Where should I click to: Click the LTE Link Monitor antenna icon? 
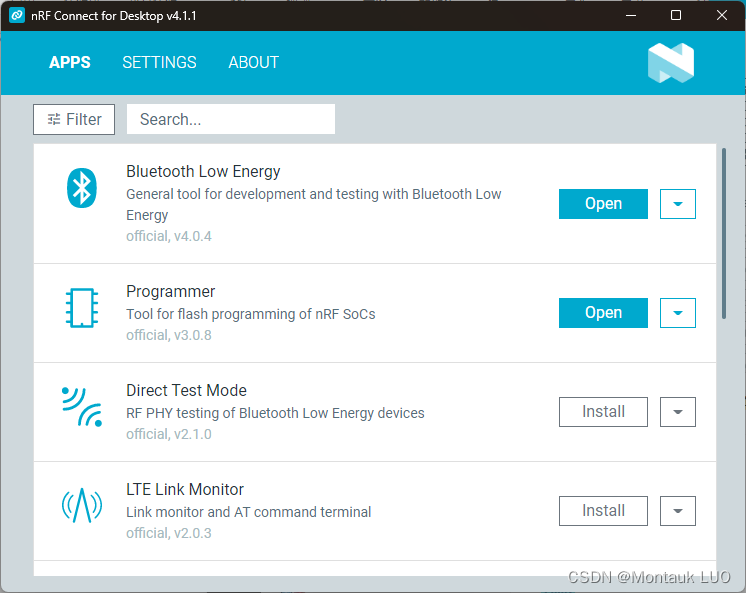(x=82, y=505)
